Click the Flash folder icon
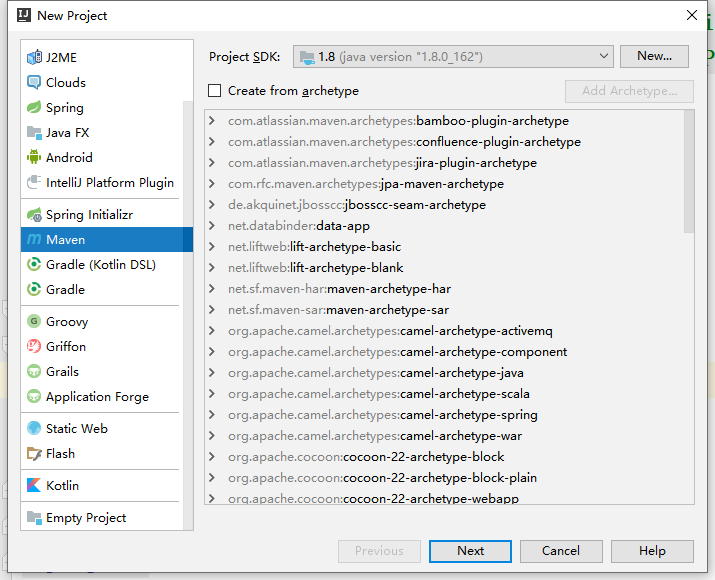The width and height of the screenshot is (715, 580). [x=34, y=454]
